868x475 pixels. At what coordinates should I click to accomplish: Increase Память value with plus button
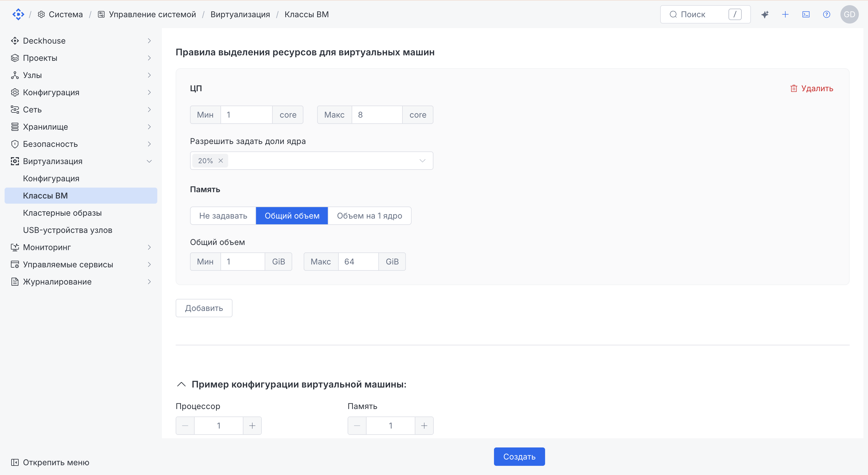[x=424, y=426]
